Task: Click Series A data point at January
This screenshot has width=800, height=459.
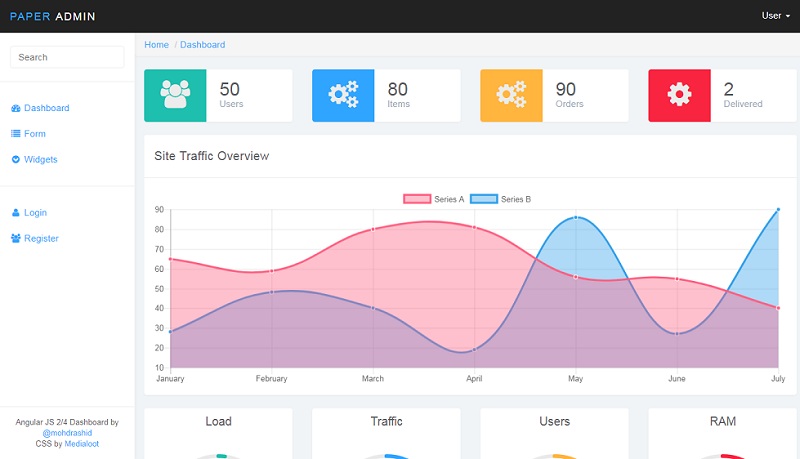Action: [x=170, y=259]
